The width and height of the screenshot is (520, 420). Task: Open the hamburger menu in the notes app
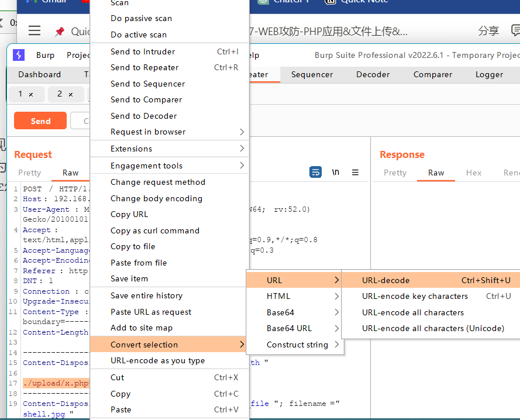pyautogui.click(x=35, y=31)
